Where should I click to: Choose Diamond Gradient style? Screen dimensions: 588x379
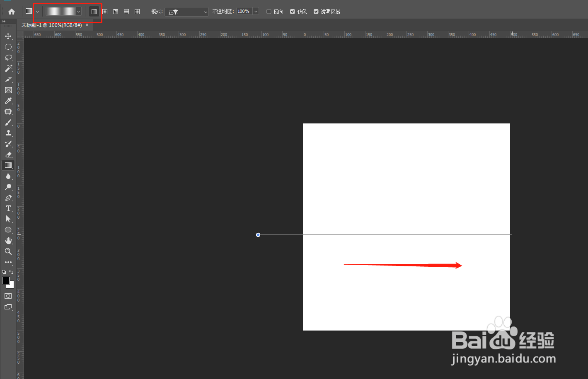point(137,12)
